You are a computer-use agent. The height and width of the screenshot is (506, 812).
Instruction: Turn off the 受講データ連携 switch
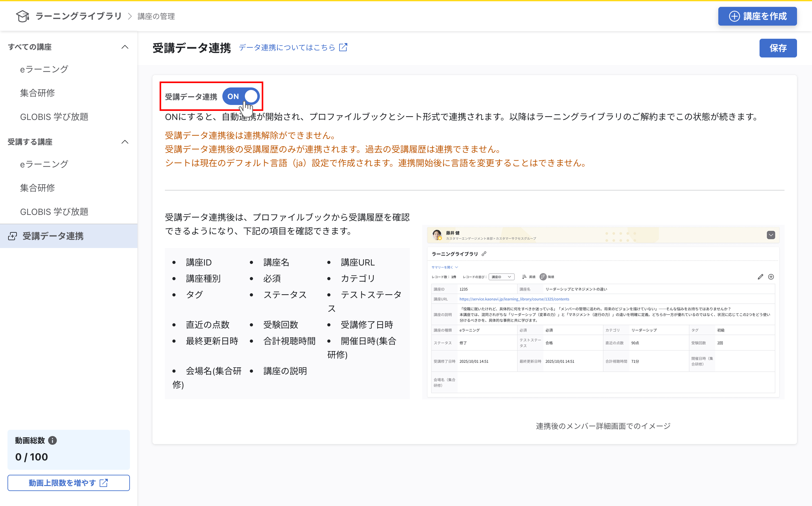click(240, 97)
